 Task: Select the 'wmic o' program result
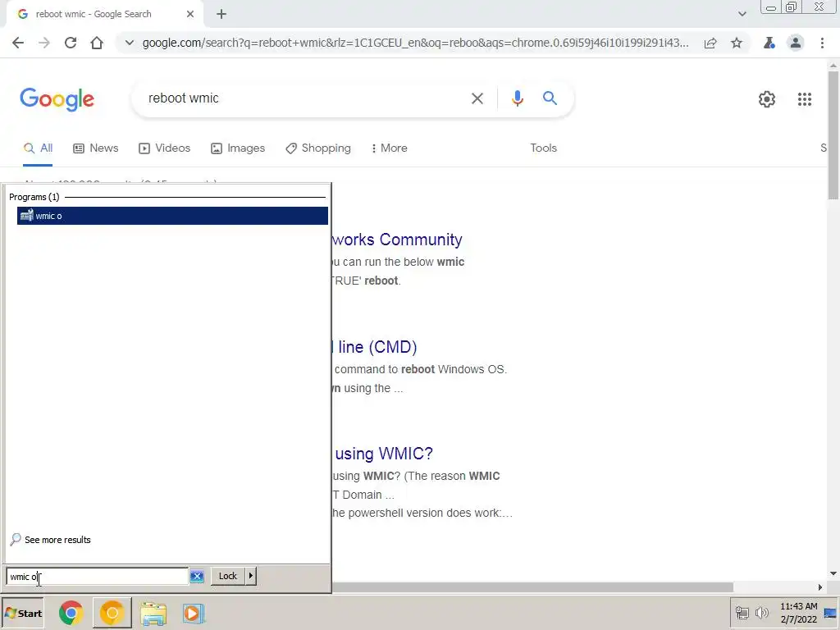tap(172, 216)
